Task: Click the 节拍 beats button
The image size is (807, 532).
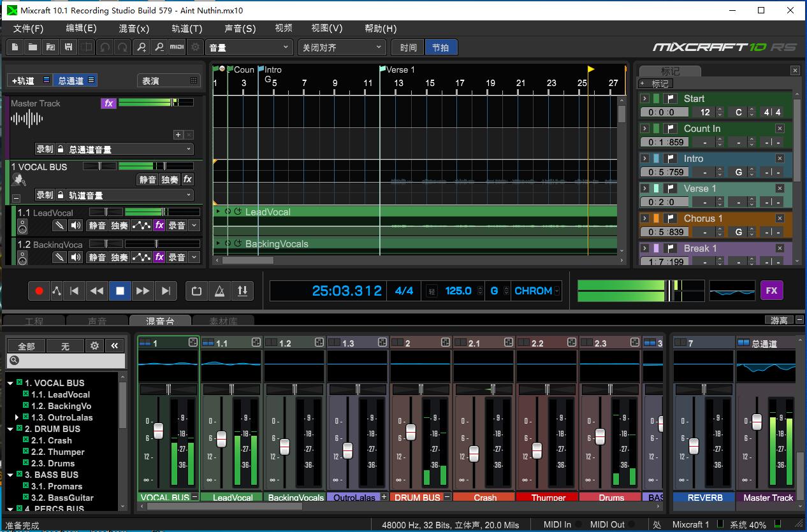Action: pyautogui.click(x=440, y=47)
